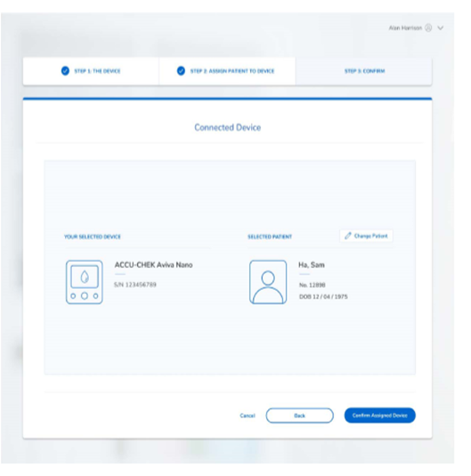Click the Alan Harrison user name
This screenshot has height=476, width=471.
405,28
